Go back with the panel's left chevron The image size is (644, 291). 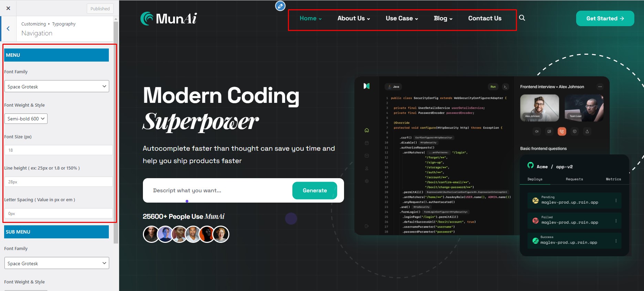point(8,29)
